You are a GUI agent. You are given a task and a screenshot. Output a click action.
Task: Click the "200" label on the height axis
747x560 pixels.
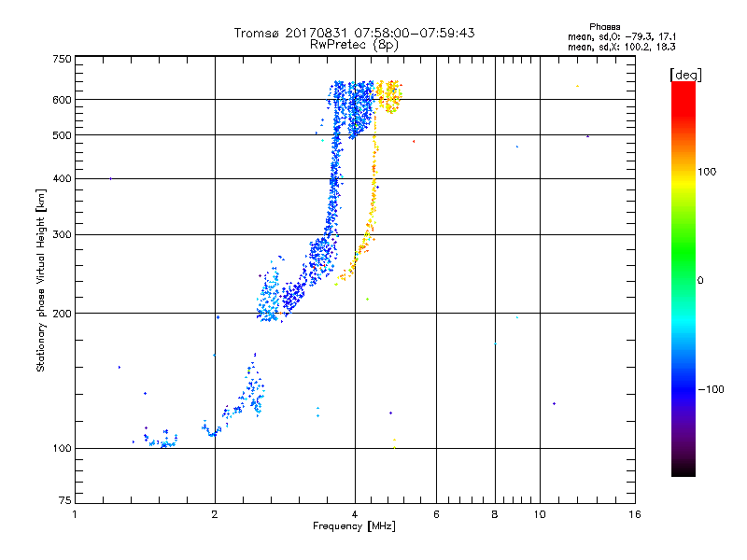coord(63,314)
